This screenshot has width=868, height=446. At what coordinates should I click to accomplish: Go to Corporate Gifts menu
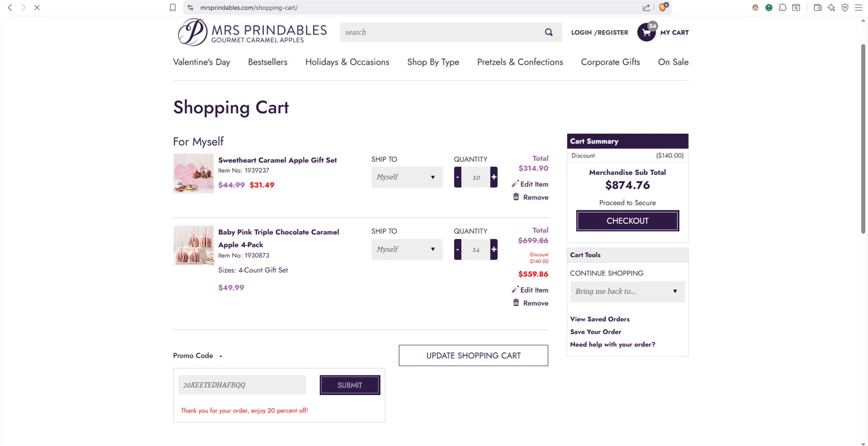[x=610, y=62]
